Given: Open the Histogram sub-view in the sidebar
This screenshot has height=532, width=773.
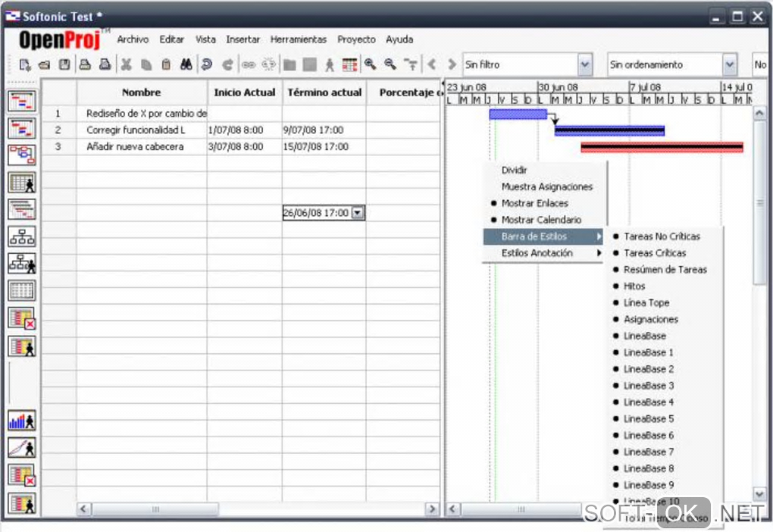Looking at the screenshot, I should pyautogui.click(x=22, y=421).
